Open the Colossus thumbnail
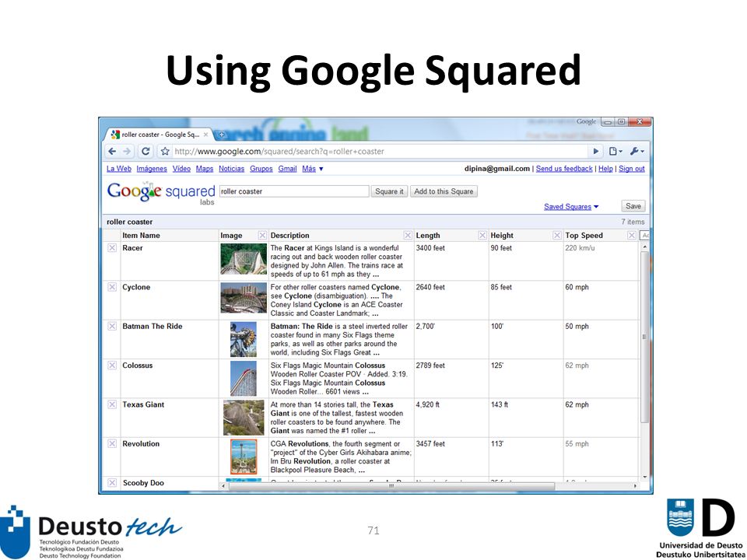 point(244,379)
